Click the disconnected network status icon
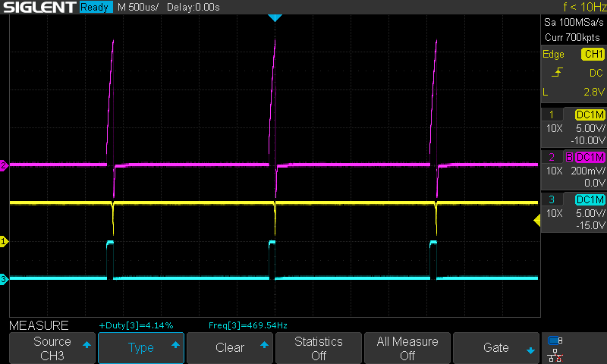607x364 pixels. coord(555,356)
